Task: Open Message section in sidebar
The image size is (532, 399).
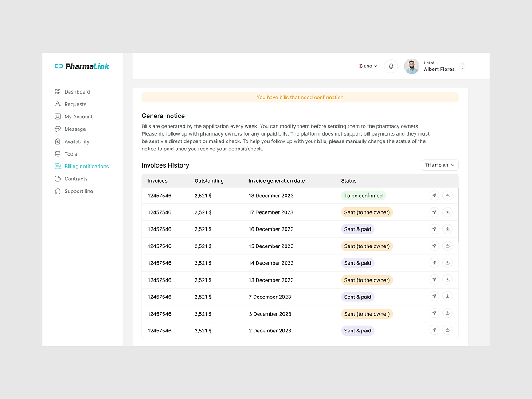Action: tap(70, 129)
